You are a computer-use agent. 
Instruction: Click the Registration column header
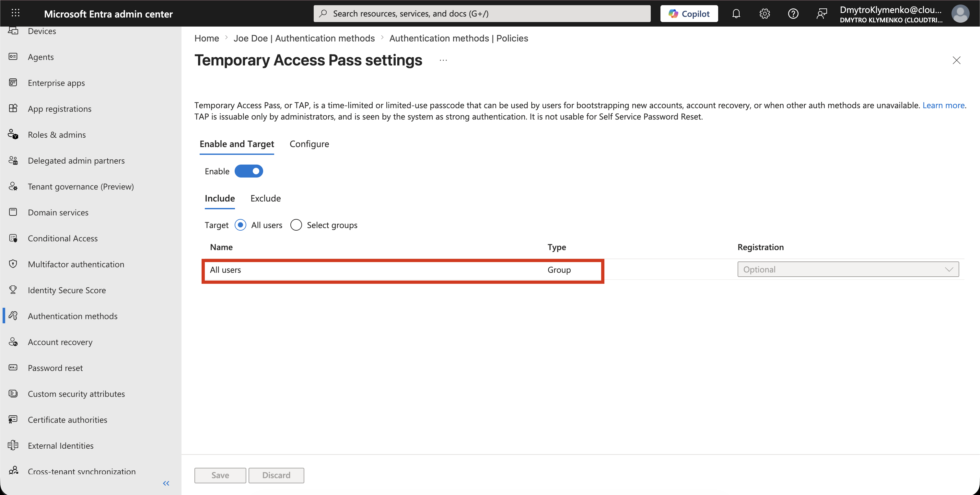point(761,247)
